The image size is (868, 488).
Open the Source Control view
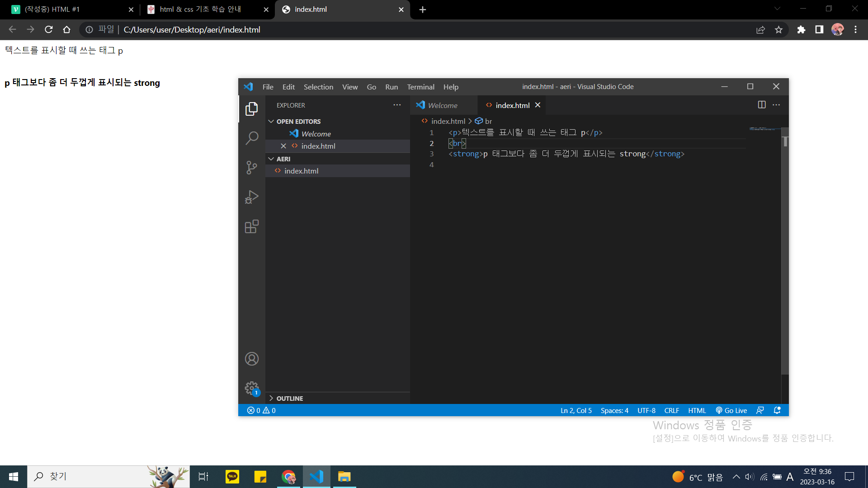(x=252, y=168)
